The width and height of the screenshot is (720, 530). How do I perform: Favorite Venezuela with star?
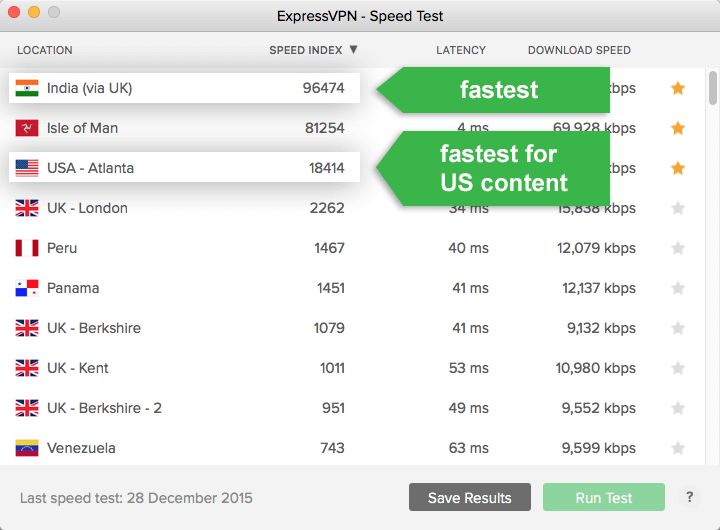(x=678, y=447)
